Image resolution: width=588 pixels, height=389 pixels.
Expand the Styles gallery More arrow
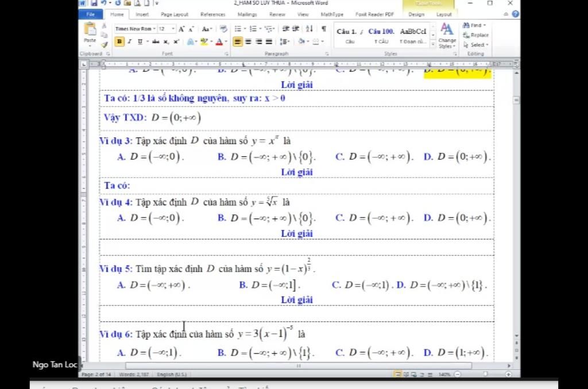click(433, 45)
